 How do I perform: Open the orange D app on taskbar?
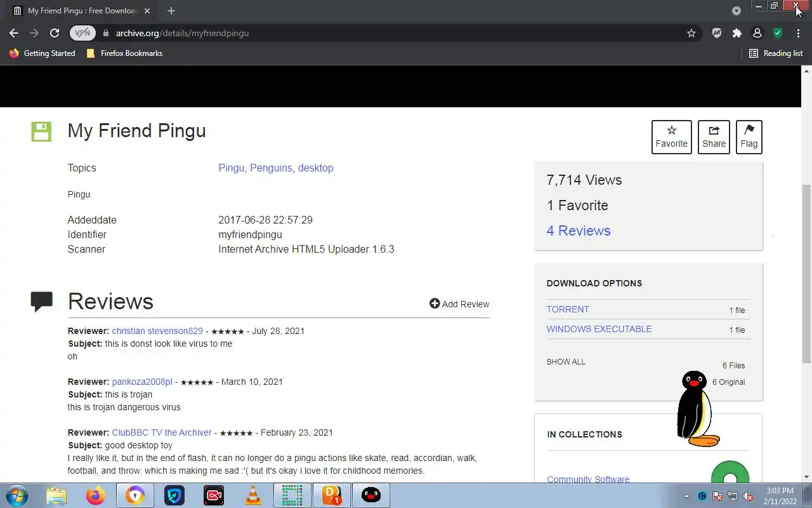[332, 495]
